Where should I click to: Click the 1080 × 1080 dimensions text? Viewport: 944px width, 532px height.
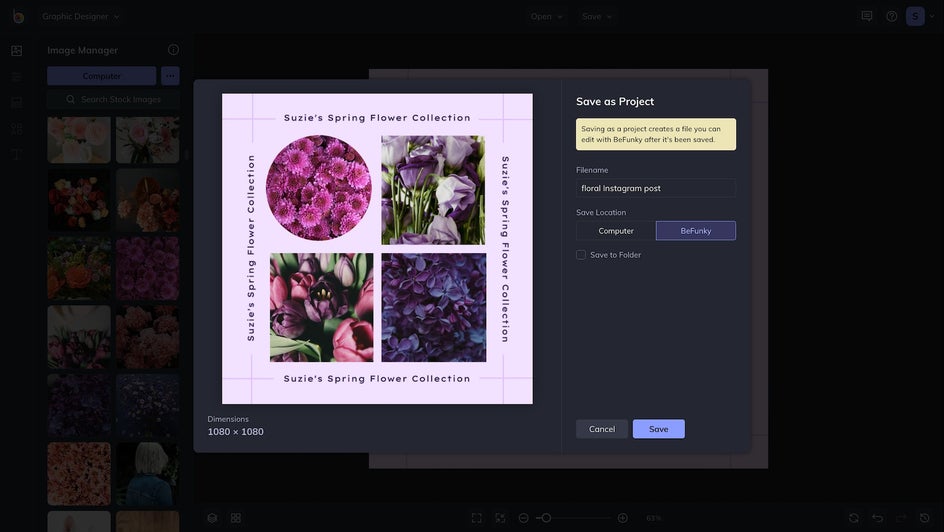[x=235, y=431]
